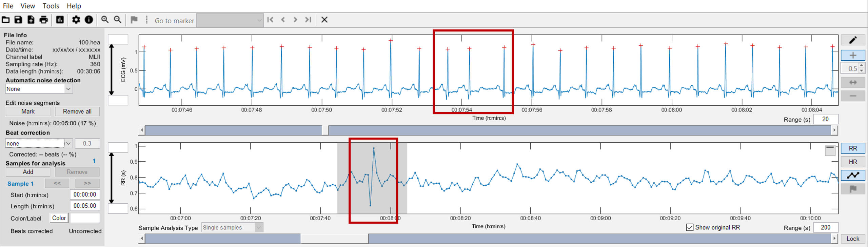The width and height of the screenshot is (868, 247).
Task: Toggle the trend line button below HR
Action: pyautogui.click(x=852, y=175)
